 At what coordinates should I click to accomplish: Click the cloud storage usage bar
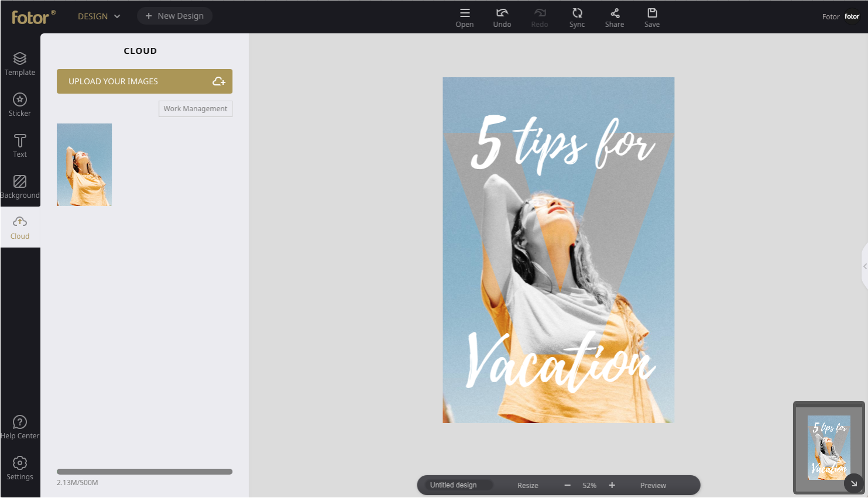coord(145,472)
